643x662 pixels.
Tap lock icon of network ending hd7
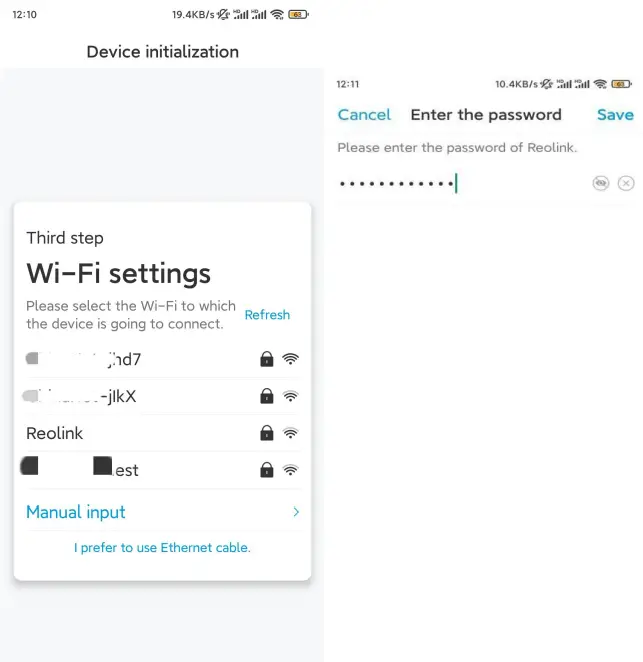[266, 359]
